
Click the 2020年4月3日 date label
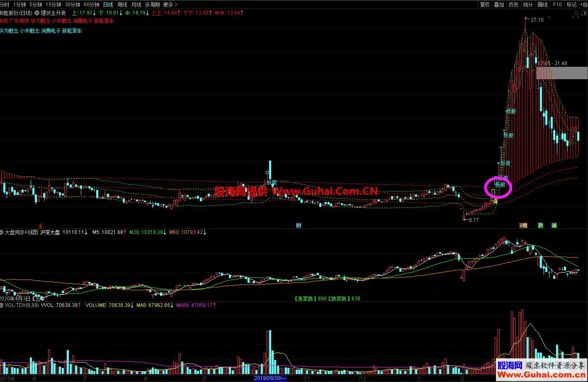(15, 299)
